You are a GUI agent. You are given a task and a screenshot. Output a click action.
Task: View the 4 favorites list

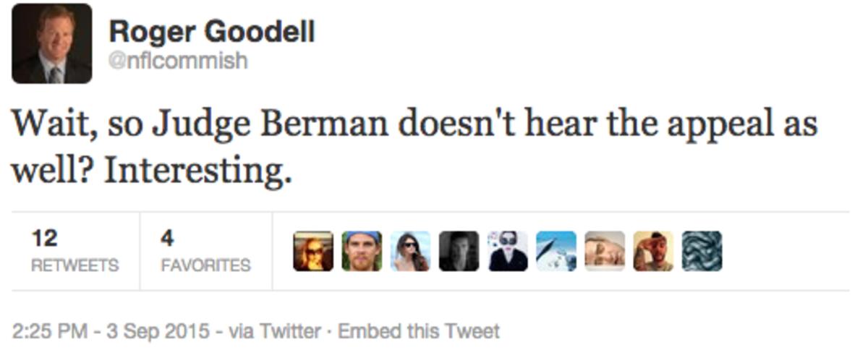(205, 251)
